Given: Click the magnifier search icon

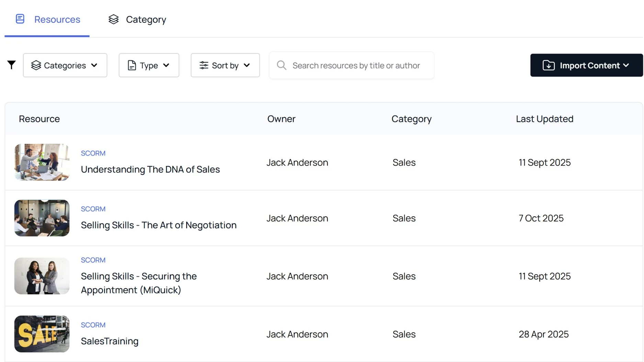Looking at the screenshot, I should coord(281,65).
